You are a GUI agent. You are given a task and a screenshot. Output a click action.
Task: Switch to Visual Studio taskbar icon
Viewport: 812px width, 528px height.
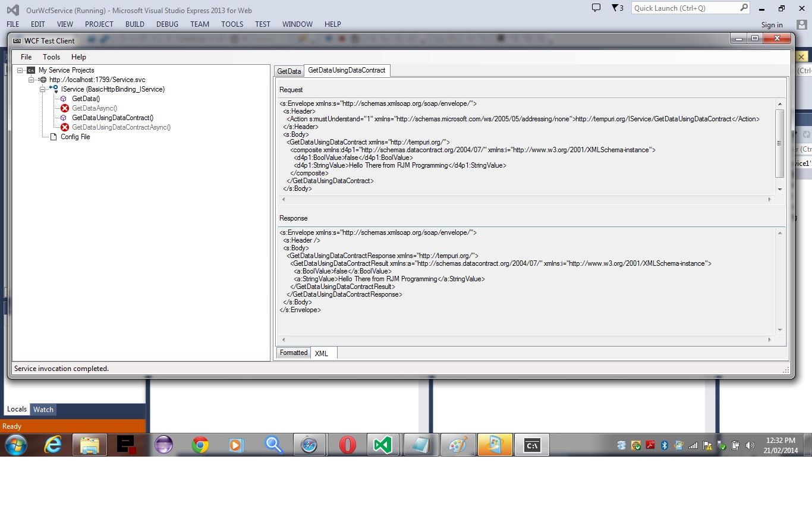383,445
